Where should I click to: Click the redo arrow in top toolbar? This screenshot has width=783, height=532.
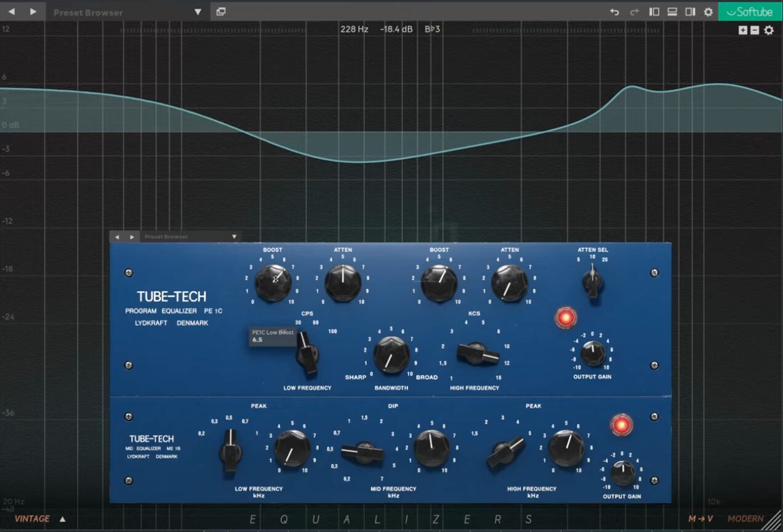click(x=634, y=12)
